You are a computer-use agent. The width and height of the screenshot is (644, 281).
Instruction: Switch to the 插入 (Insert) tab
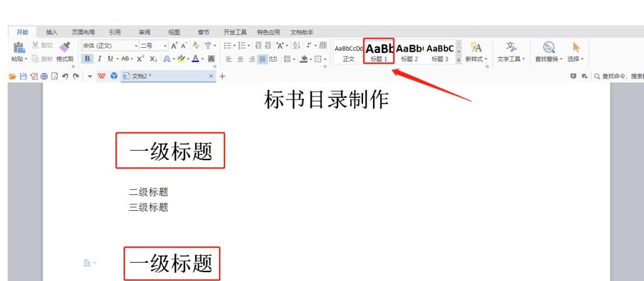52,32
